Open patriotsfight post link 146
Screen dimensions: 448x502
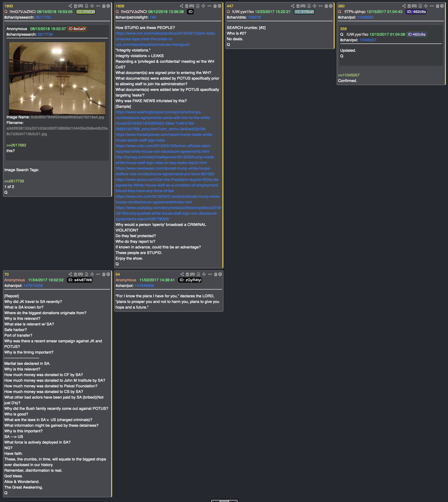[x=153, y=17]
